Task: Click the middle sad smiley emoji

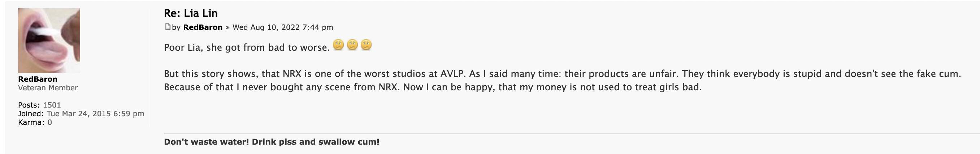Action: tap(352, 45)
